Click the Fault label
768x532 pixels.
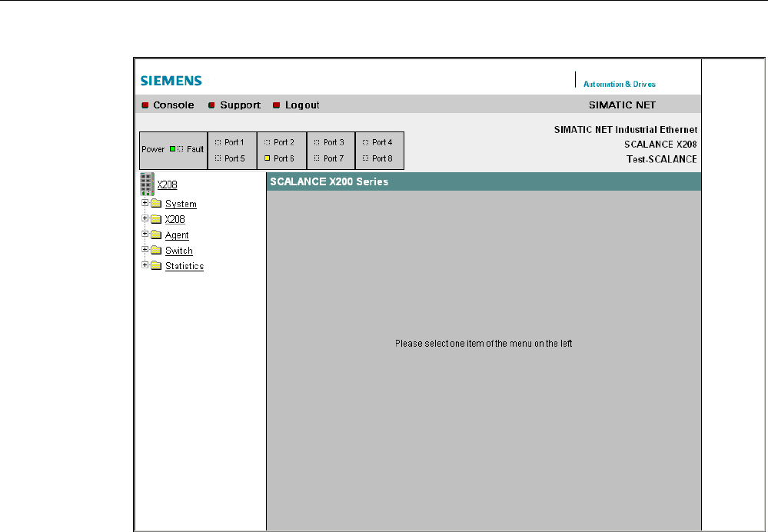[x=195, y=149]
